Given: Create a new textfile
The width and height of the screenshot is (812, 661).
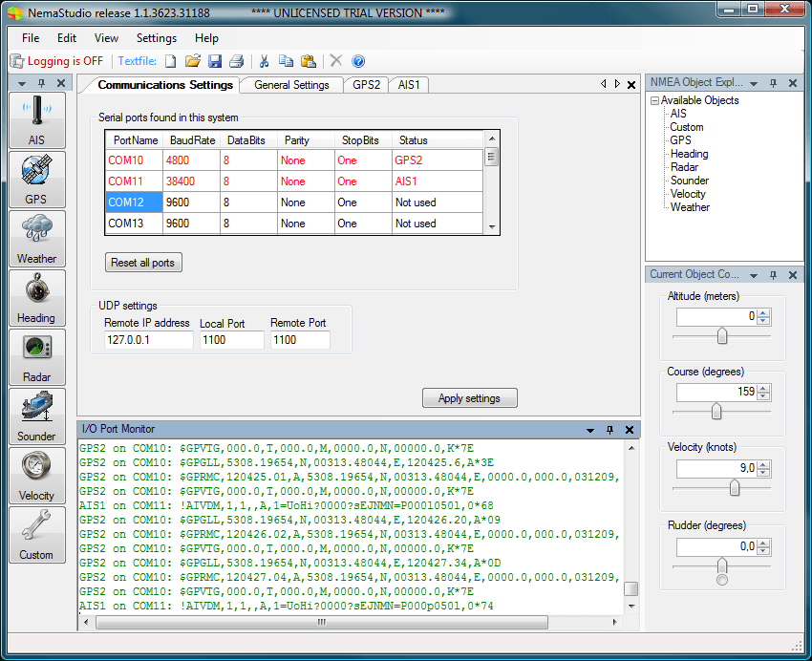Looking at the screenshot, I should coord(170,61).
